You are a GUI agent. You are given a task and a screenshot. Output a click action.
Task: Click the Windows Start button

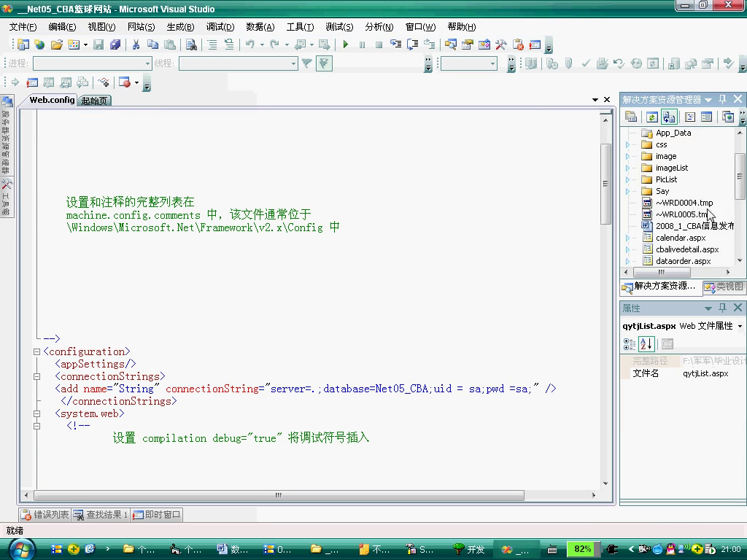pos(21,550)
